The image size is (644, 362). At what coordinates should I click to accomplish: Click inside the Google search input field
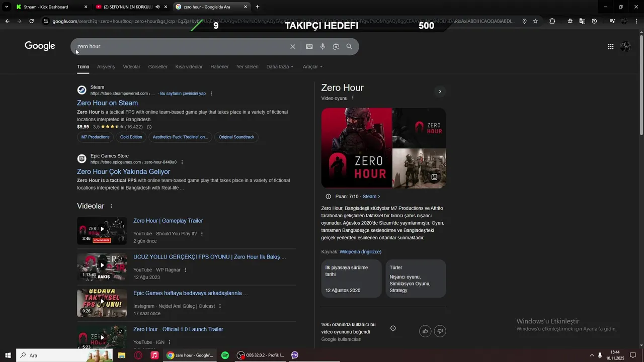point(180,47)
